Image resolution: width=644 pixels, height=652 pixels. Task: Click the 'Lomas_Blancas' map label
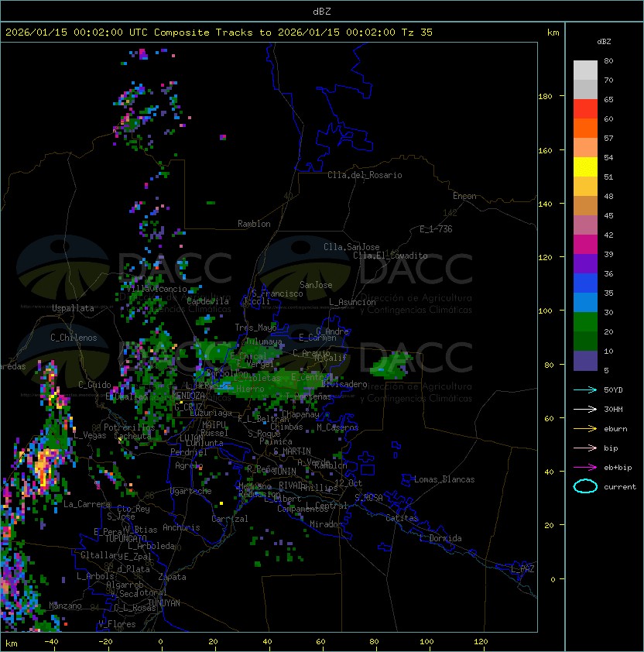coord(444,479)
